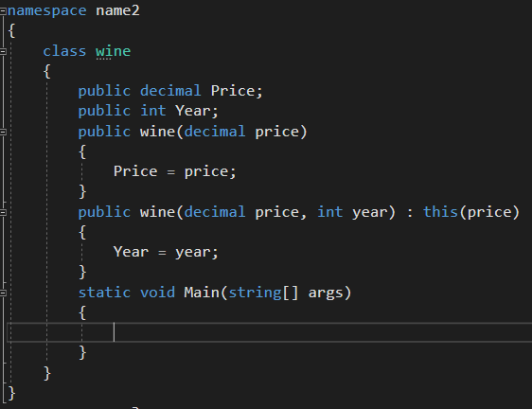This screenshot has width=532, height=409.
Task: Click the 'this' keyword in constructor chaining
Action: 440,212
